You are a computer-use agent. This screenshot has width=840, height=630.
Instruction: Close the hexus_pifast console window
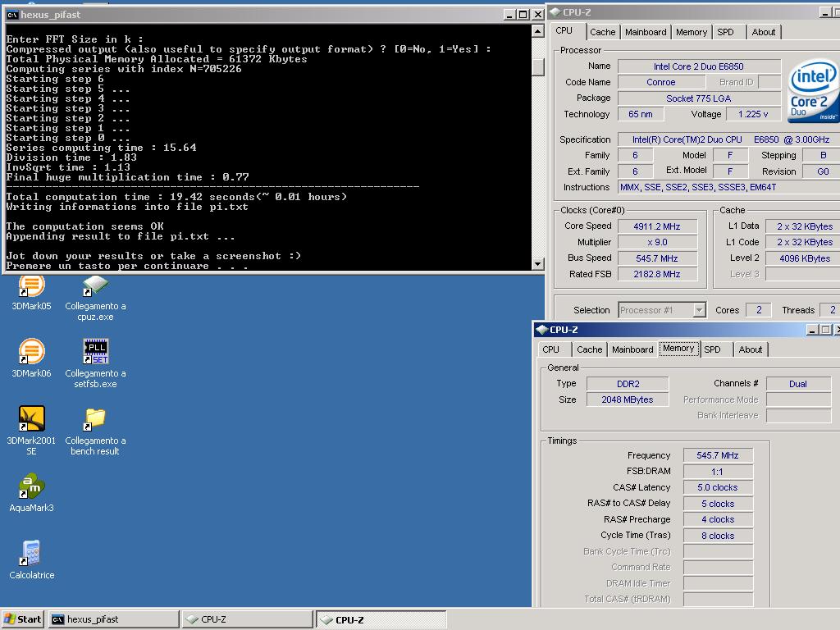coord(538,15)
